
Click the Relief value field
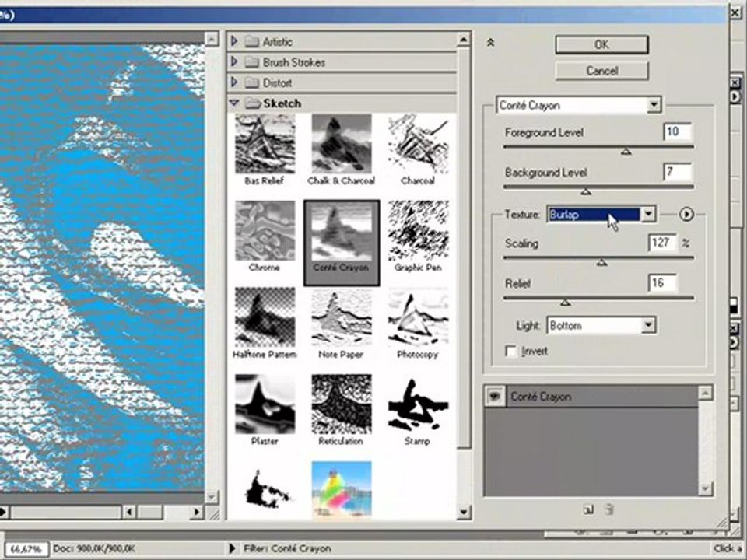(662, 283)
